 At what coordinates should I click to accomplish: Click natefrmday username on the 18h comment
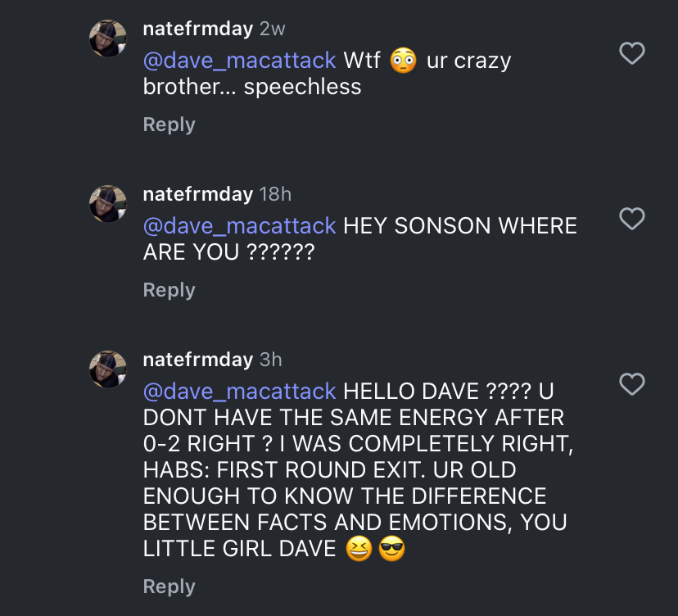point(197,194)
